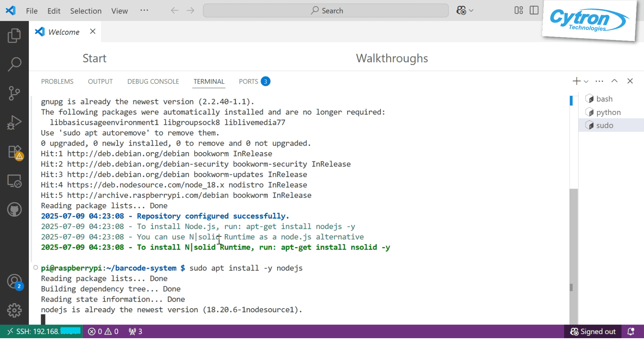This screenshot has height=362, width=644.
Task: Click the Signed out status button
Action: (593, 331)
